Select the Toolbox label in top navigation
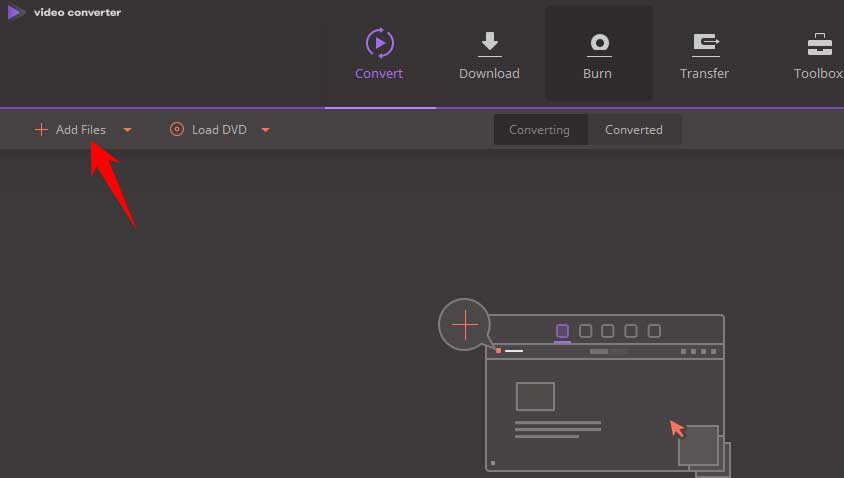844x478 pixels. (x=818, y=73)
